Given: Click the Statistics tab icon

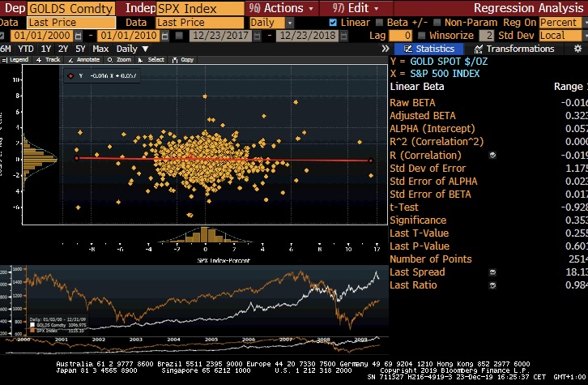Looking at the screenshot, I should coord(408,49).
